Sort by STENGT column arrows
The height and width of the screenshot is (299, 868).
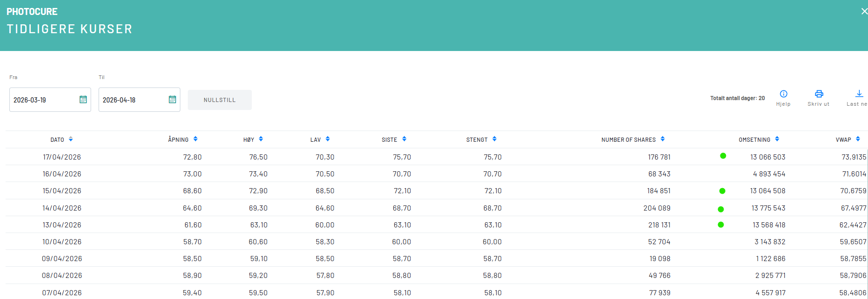[x=494, y=139]
